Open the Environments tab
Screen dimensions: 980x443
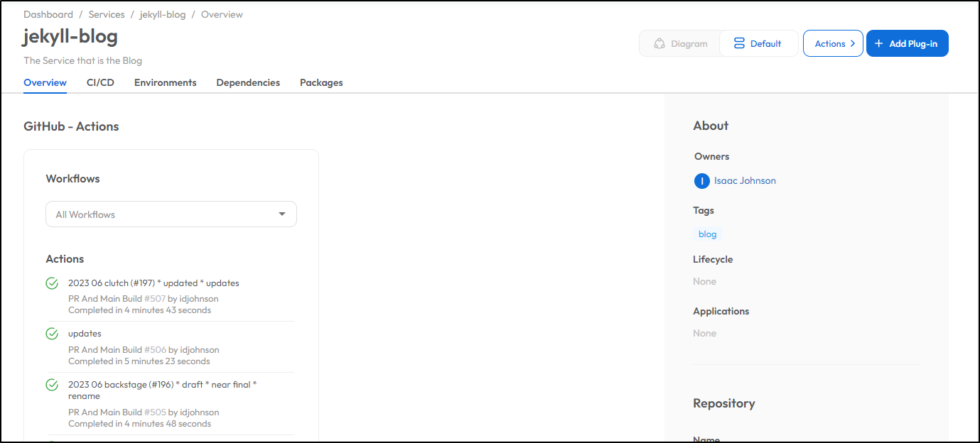click(166, 82)
